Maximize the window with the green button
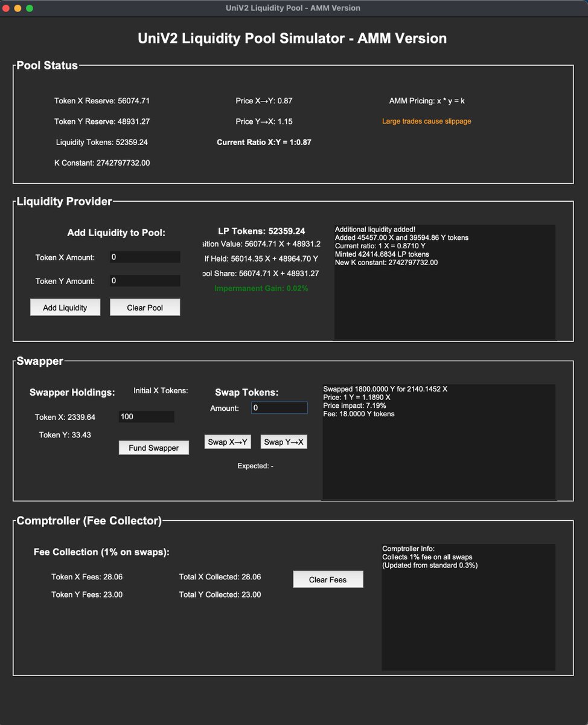The image size is (588, 725). (30, 8)
